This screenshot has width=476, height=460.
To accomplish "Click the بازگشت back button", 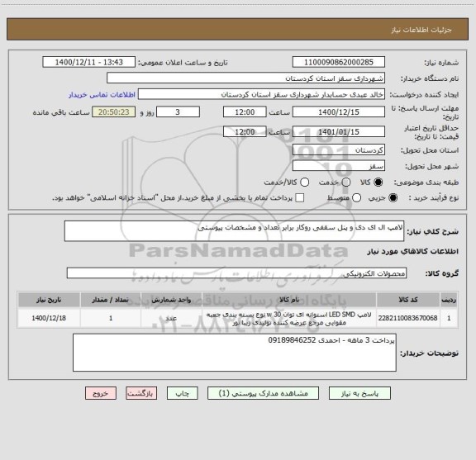I will click(x=141, y=393).
